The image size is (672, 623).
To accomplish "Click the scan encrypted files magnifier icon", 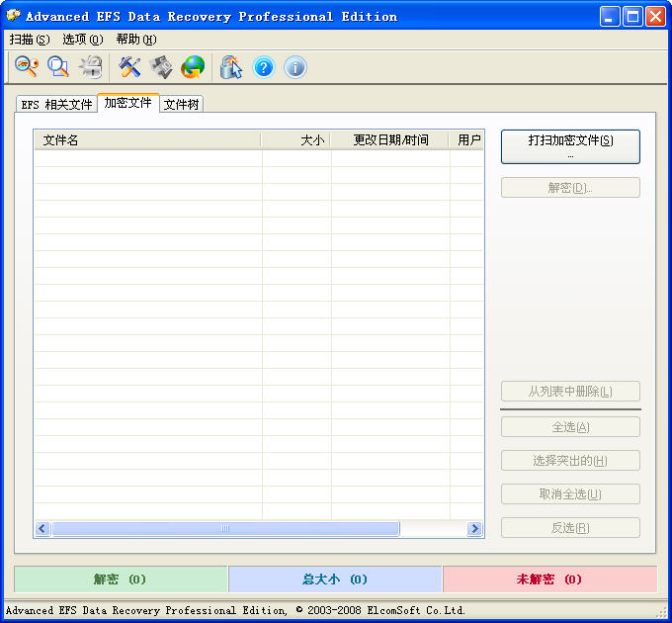I will pos(58,67).
